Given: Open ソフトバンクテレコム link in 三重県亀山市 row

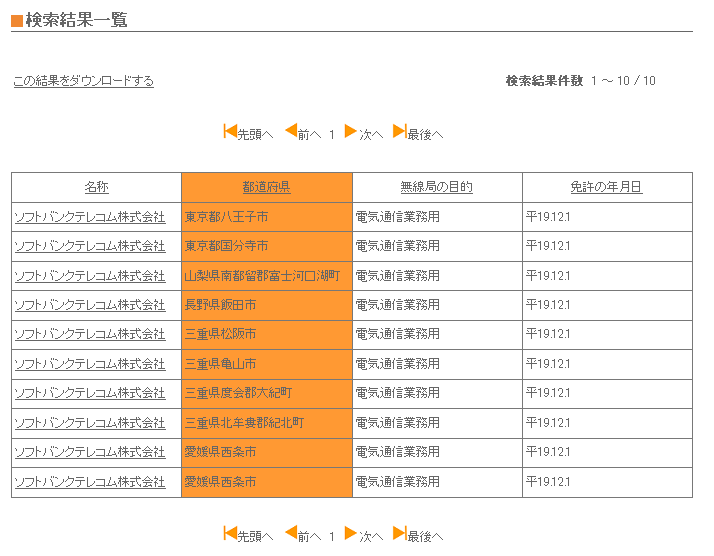Looking at the screenshot, I should [90, 364].
